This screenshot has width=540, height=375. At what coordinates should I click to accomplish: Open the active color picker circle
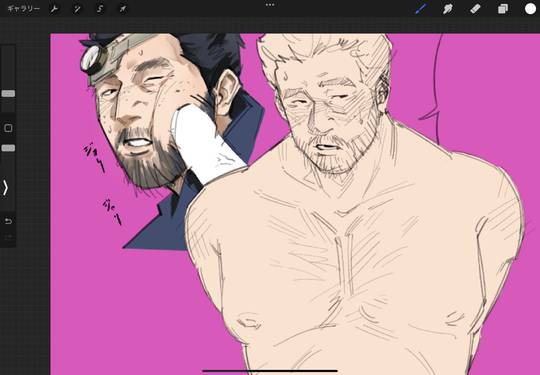coord(530,9)
